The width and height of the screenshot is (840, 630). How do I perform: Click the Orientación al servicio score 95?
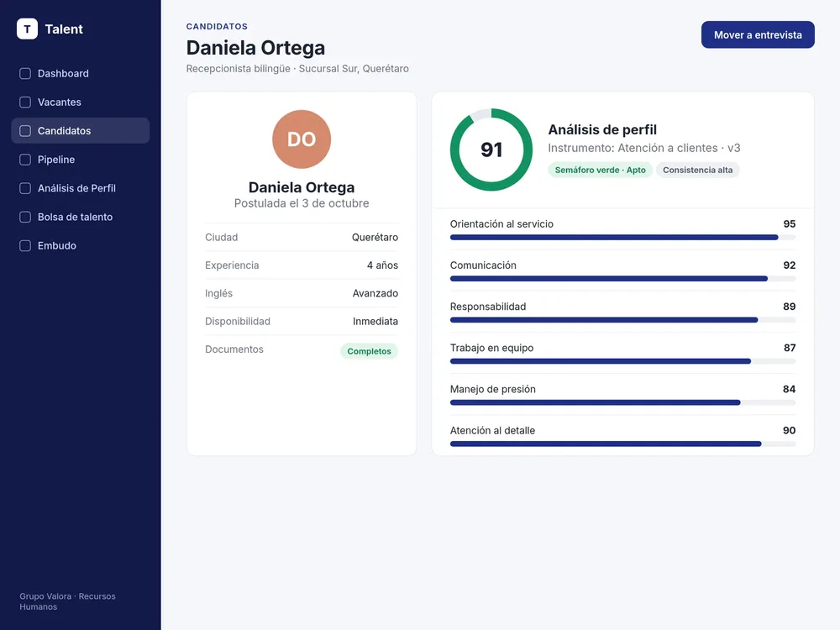789,224
